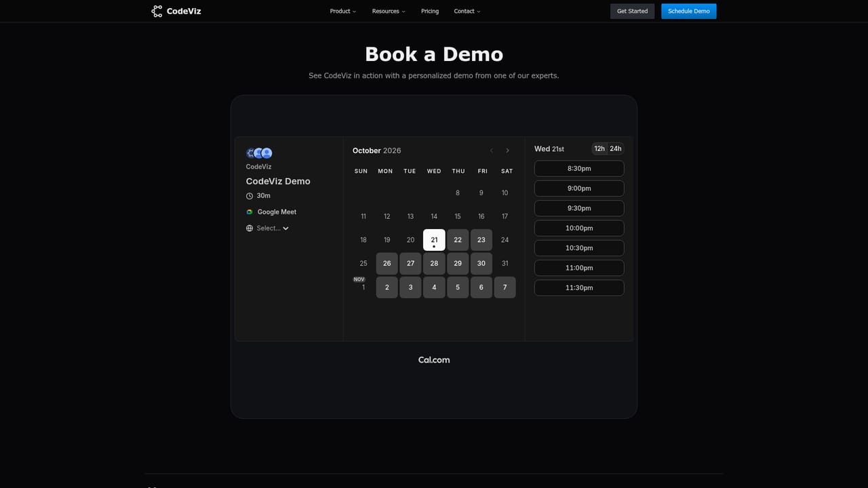Select November 2 on the calendar

(x=387, y=287)
